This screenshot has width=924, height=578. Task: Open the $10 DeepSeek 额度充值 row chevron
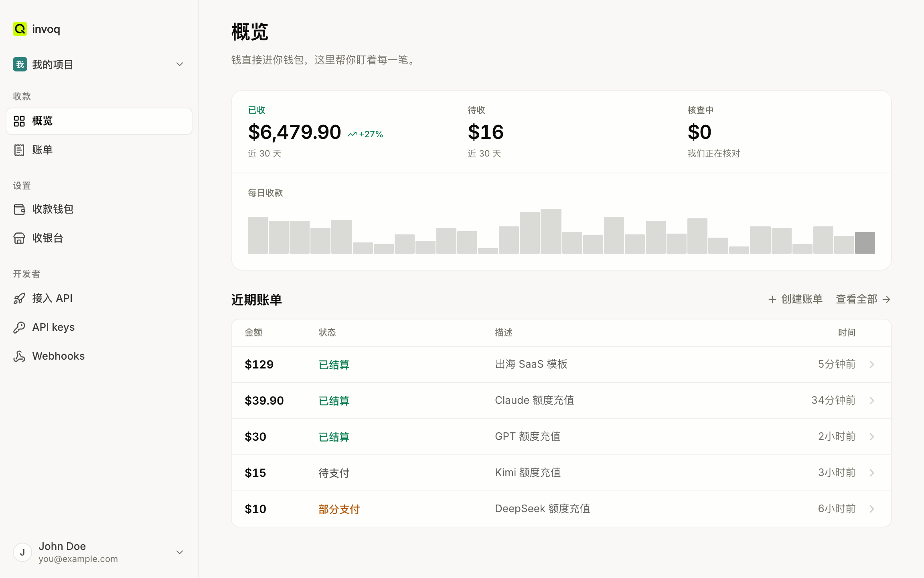[872, 509]
